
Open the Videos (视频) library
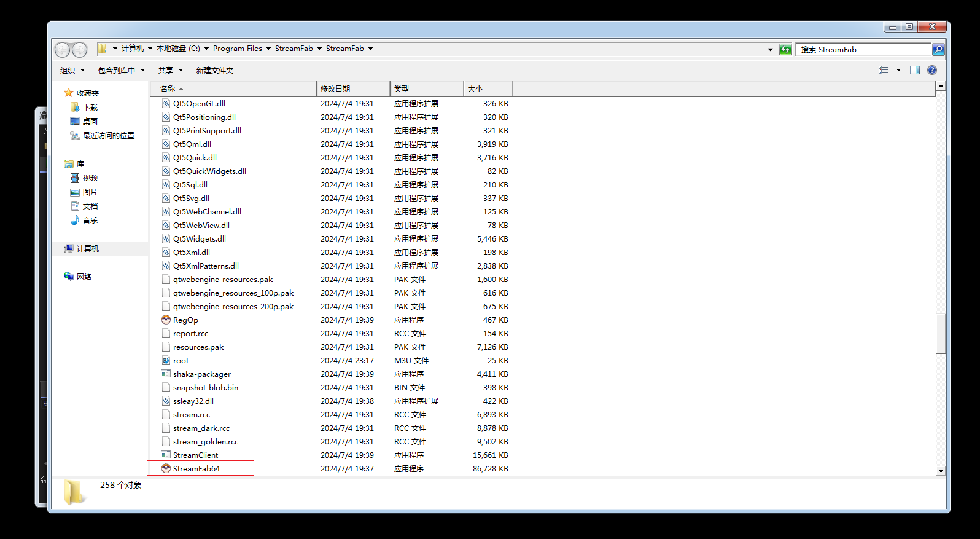point(84,178)
